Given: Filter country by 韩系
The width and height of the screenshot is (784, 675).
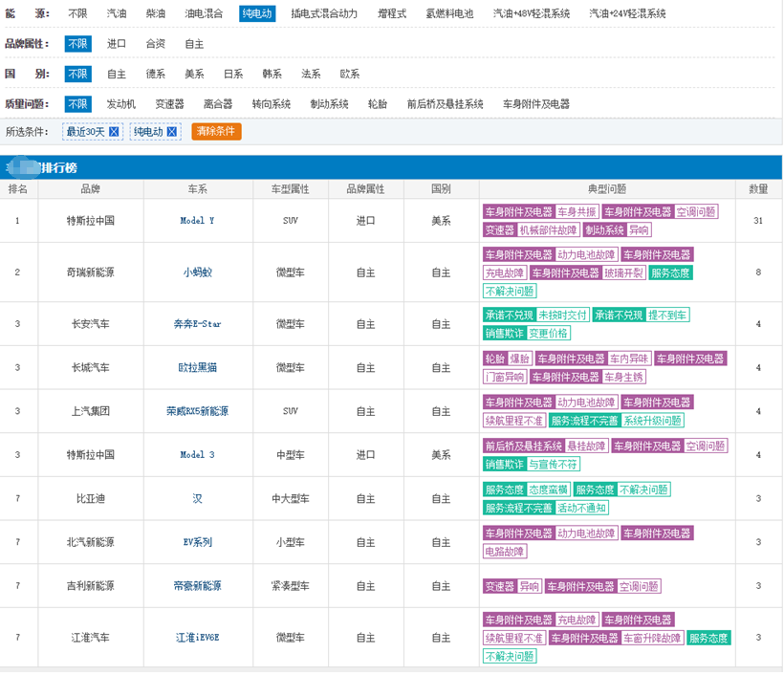Looking at the screenshot, I should coord(272,74).
